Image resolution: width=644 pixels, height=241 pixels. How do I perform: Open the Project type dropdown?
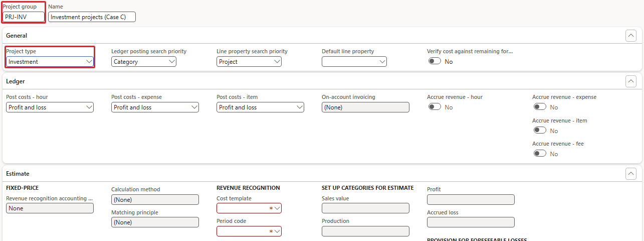(x=50, y=62)
